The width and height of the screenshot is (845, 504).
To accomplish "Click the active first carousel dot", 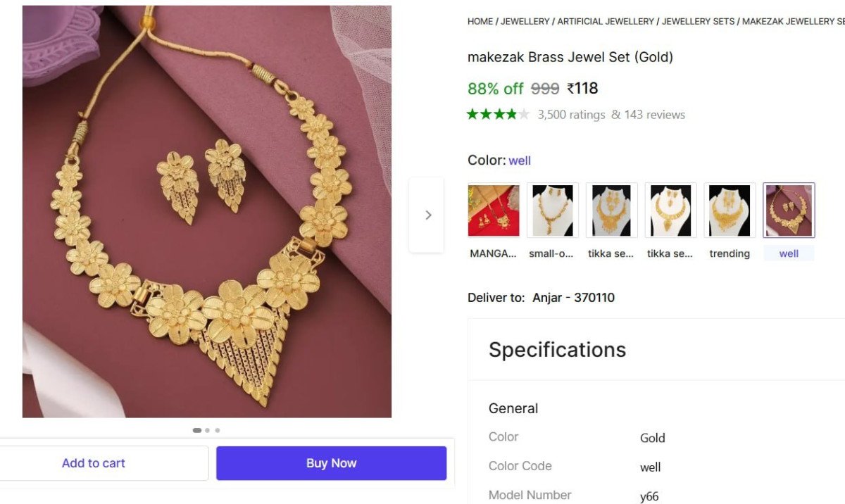I will click(x=197, y=430).
